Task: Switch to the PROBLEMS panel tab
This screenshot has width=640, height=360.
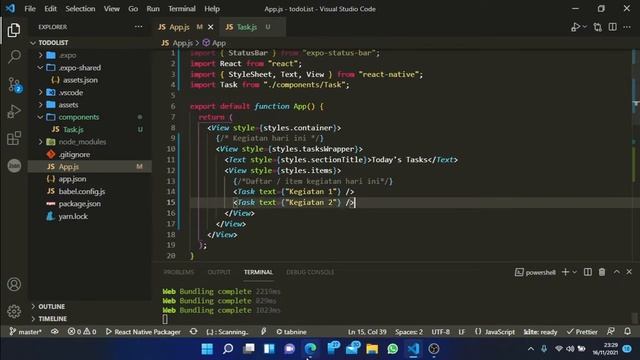Action: 179,272
